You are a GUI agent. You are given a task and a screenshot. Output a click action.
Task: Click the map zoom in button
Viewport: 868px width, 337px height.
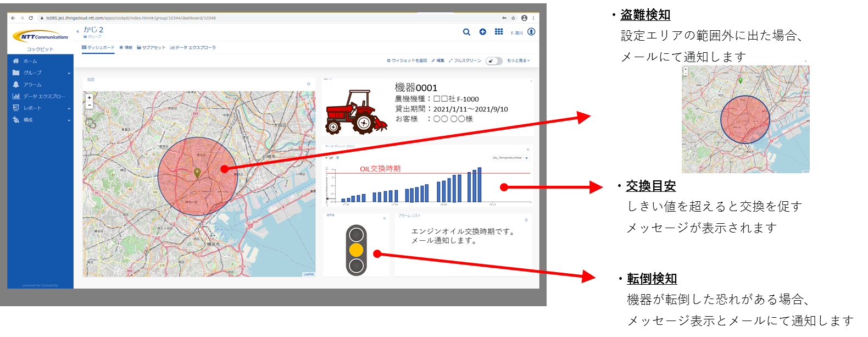pos(90,98)
